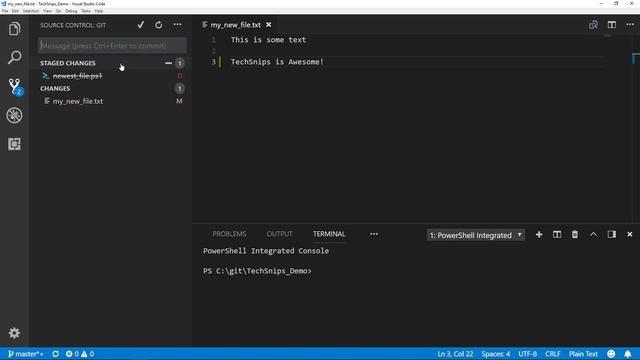Select PowerShell Integrated terminal dropdown
Viewport: 640px width, 360px height.
click(476, 235)
